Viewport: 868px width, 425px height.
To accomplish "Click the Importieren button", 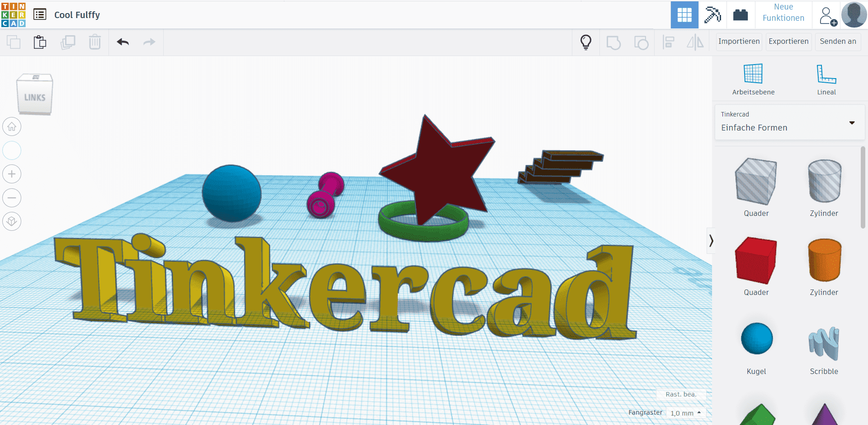I will point(739,42).
